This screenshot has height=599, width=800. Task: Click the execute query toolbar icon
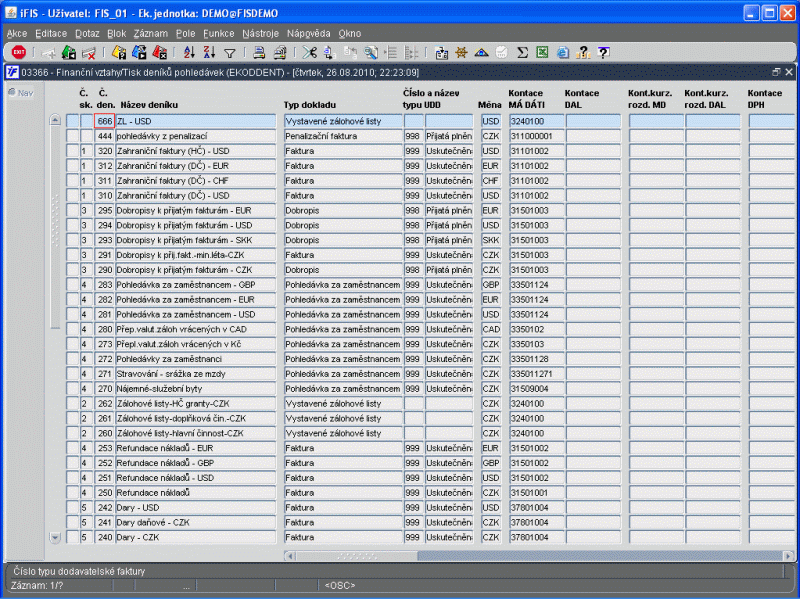coord(139,53)
